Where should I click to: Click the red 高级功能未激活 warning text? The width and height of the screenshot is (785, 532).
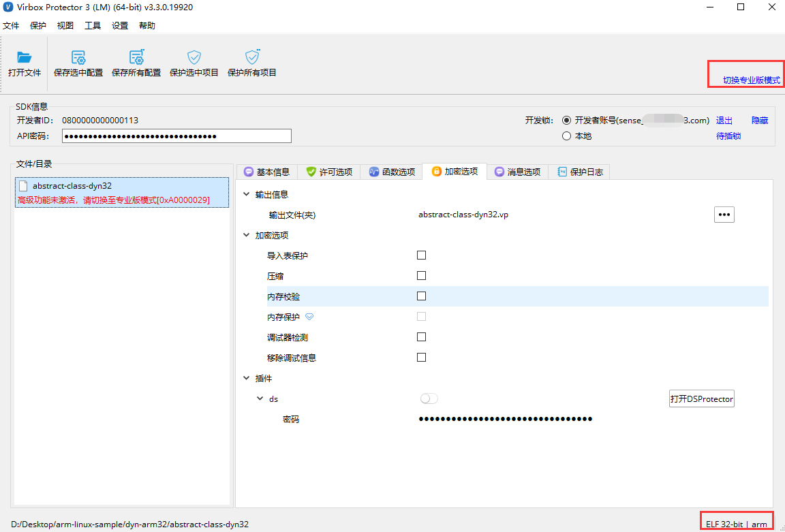(x=114, y=200)
